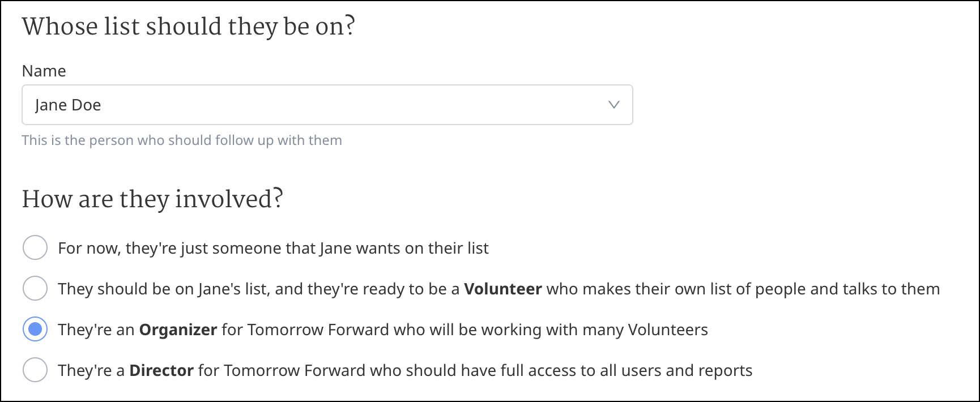Click the 'How are they involved?' heading
980x402 pixels.
(x=152, y=199)
